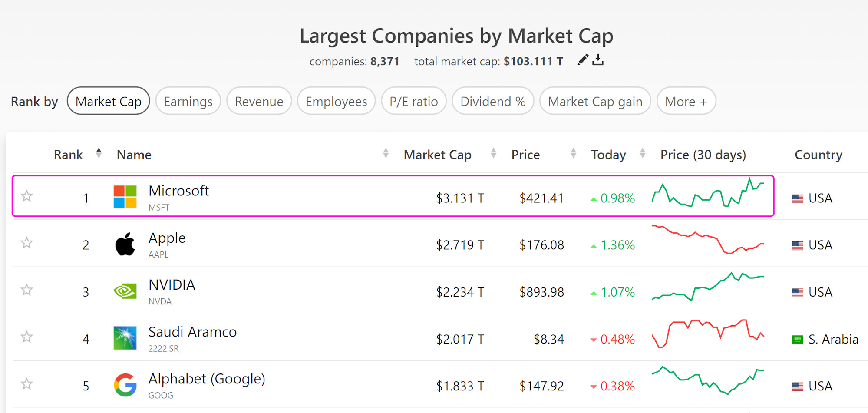Toggle favorite star for NVIDIA
The image size is (868, 413).
pyautogui.click(x=27, y=290)
